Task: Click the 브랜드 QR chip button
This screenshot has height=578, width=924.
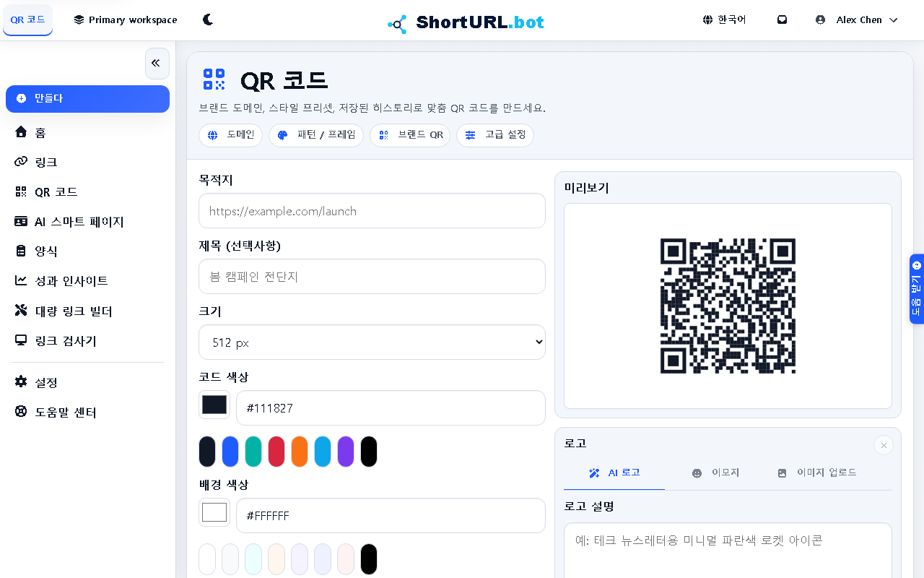Action: coord(410,135)
